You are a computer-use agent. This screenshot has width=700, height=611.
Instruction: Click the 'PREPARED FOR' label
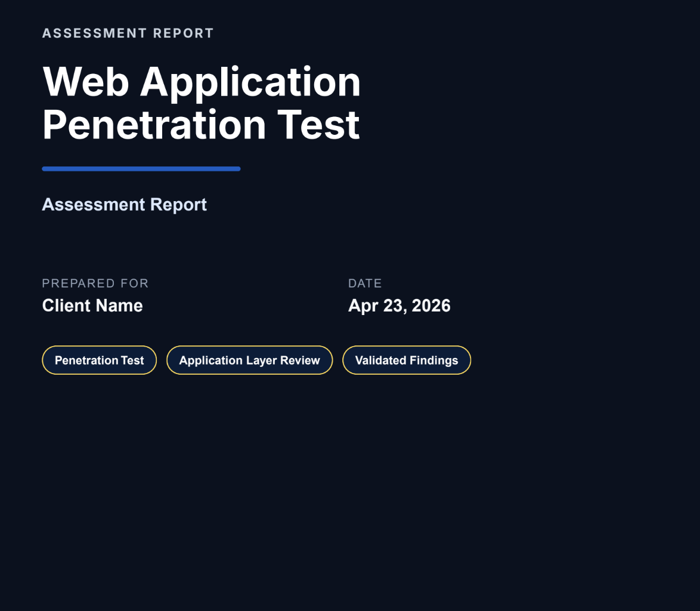pos(95,283)
